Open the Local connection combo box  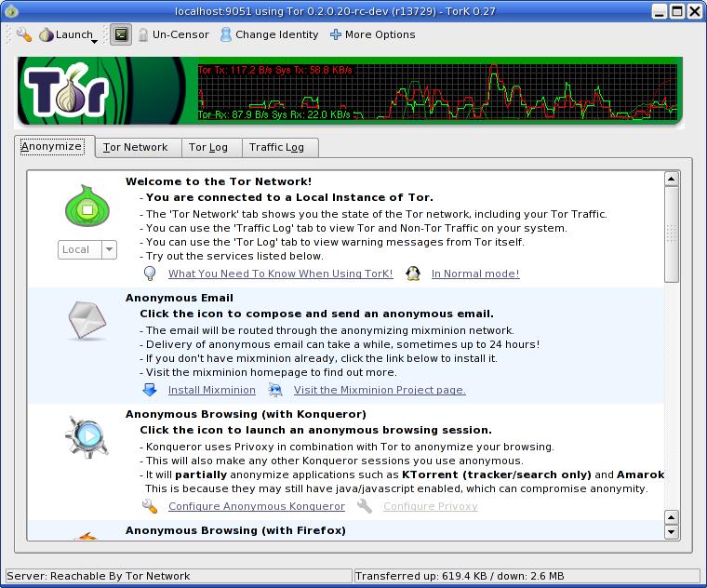pos(87,250)
